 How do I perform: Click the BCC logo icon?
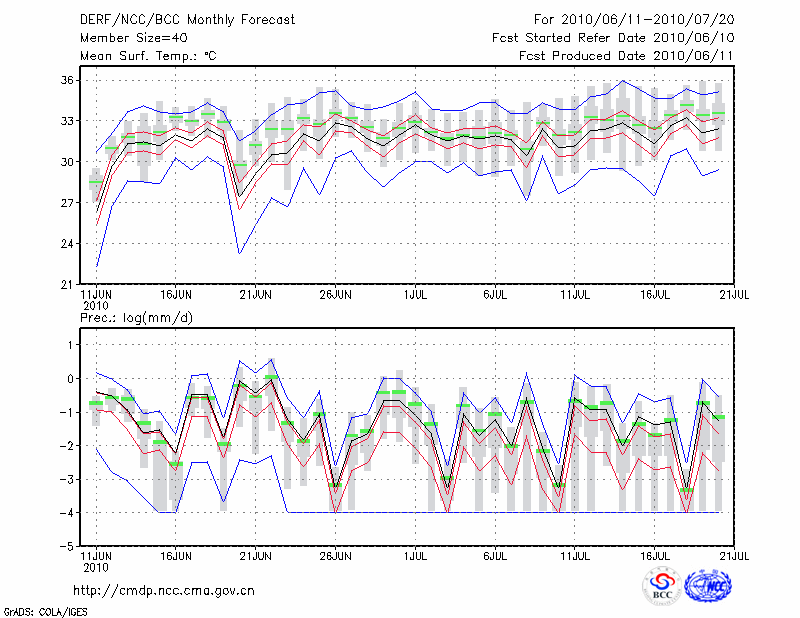click(x=661, y=586)
